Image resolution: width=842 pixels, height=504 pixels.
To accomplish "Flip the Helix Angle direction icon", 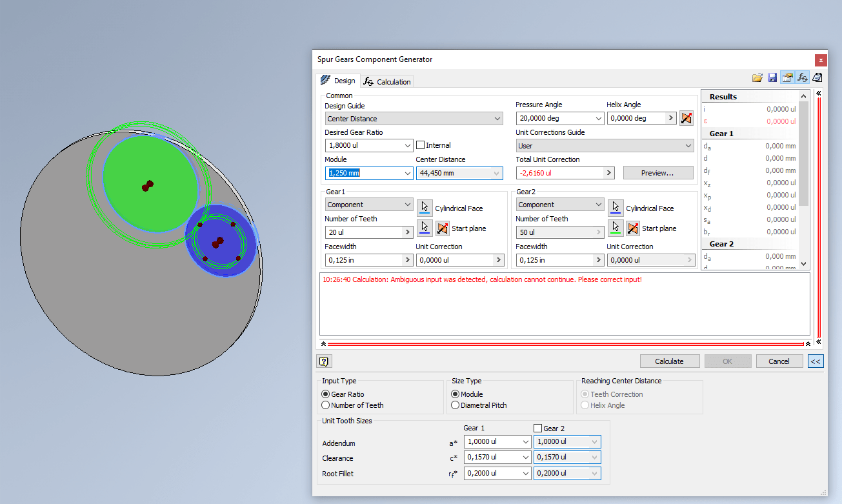I will (x=687, y=118).
